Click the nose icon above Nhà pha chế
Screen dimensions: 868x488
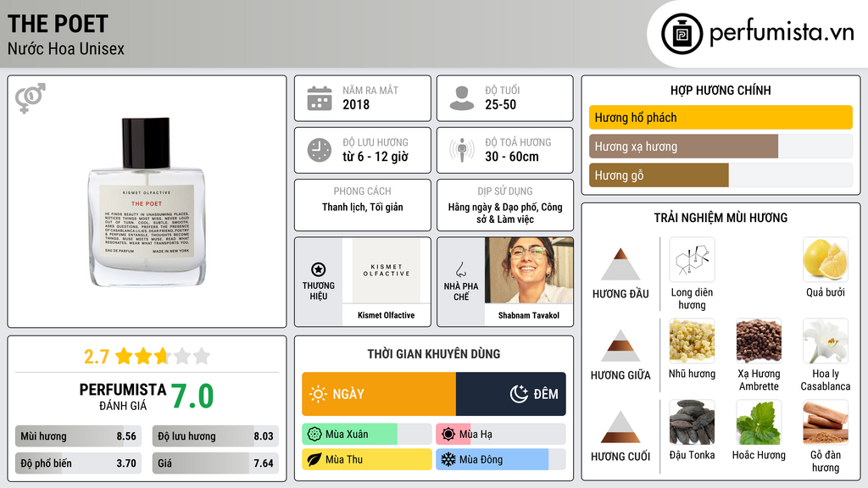[460, 269]
